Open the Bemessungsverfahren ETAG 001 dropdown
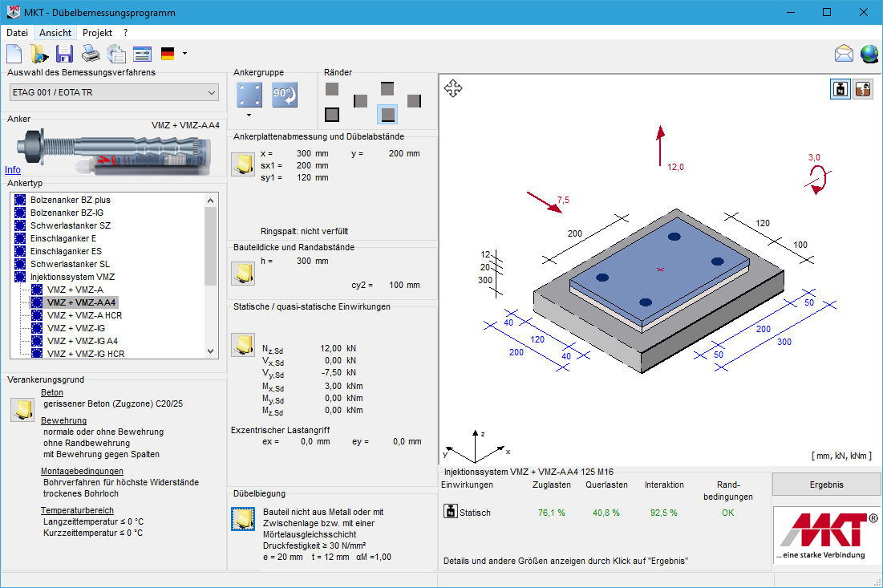The image size is (883, 588). (115, 92)
